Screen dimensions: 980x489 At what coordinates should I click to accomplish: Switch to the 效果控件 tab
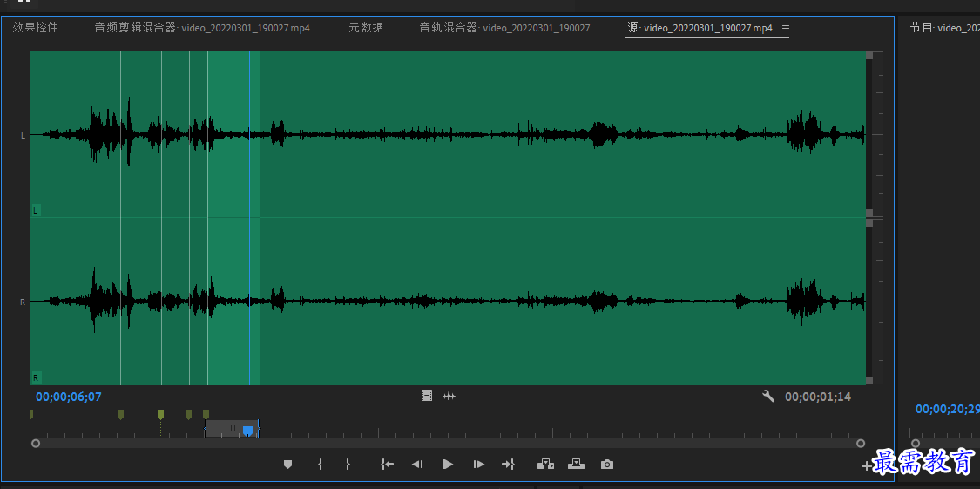(35, 28)
